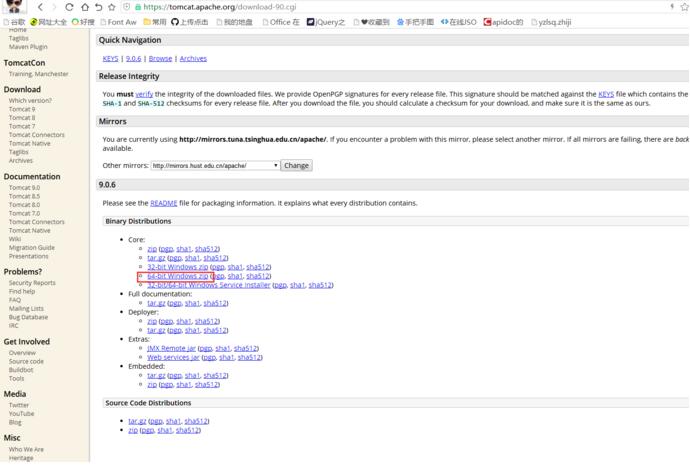Download the Embedded tar.gz
Screen dimensions: 690x468
(x=156, y=376)
